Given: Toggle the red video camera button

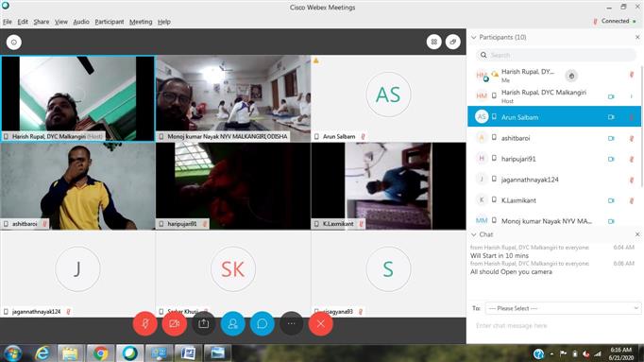Looking at the screenshot, I should (x=174, y=324).
